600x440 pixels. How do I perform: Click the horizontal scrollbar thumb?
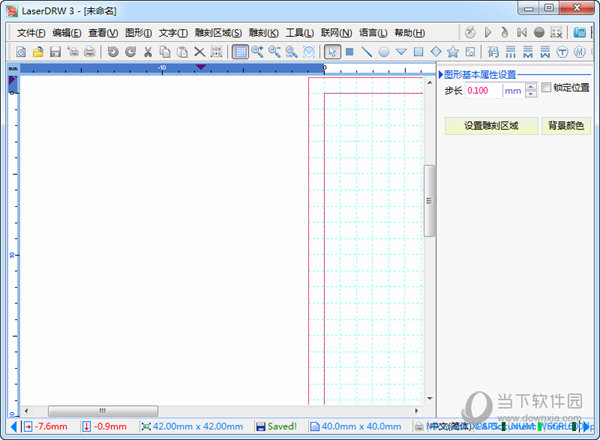coord(102,410)
